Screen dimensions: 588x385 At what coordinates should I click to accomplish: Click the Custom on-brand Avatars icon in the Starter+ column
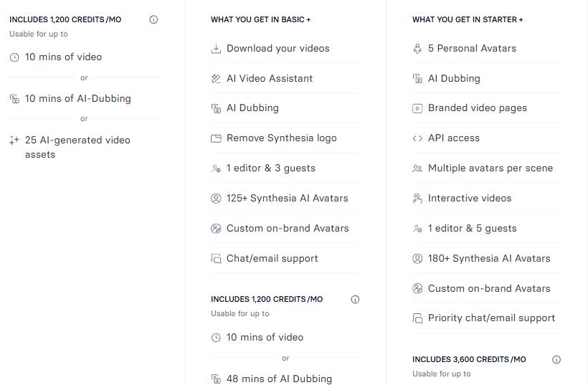coord(417,288)
